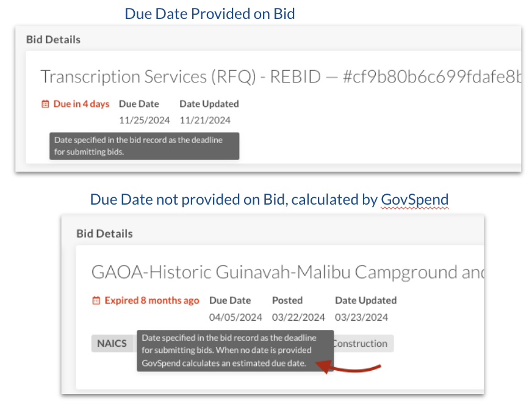Click the 11/21/2024 updated date
Viewport: 532px width, 408px height.
pos(205,120)
